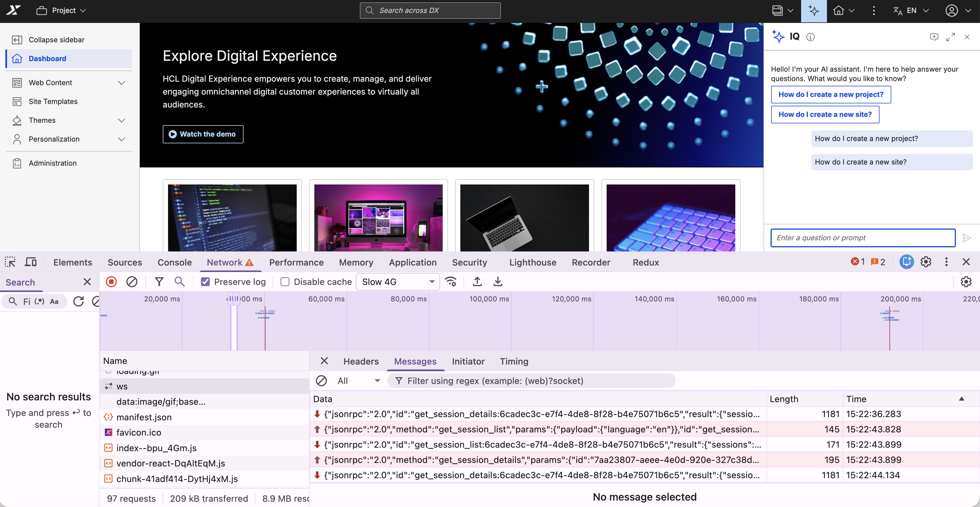
Task: Export HAR file with download icon
Action: pyautogui.click(x=498, y=281)
